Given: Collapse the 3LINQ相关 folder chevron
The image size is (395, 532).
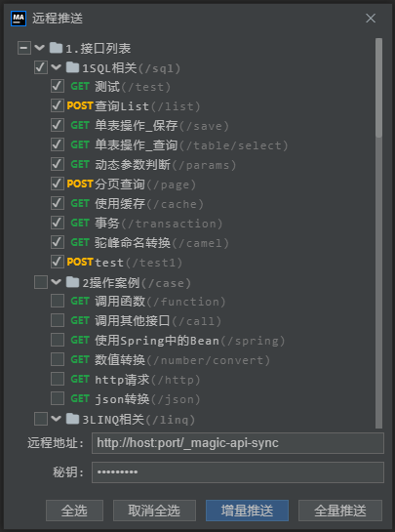Looking at the screenshot, I should 57,419.
